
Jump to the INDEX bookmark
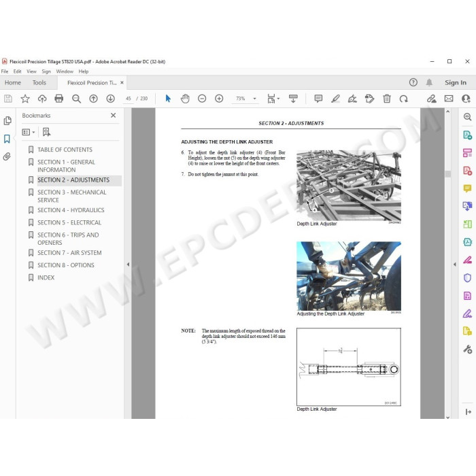[x=46, y=277]
